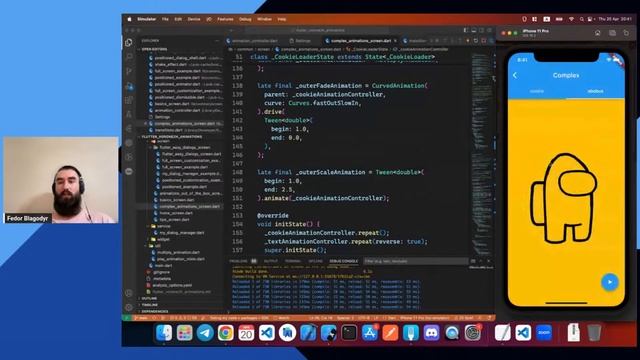Open App Store from the Dock
This screenshot has height=360, width=640.
370,333
